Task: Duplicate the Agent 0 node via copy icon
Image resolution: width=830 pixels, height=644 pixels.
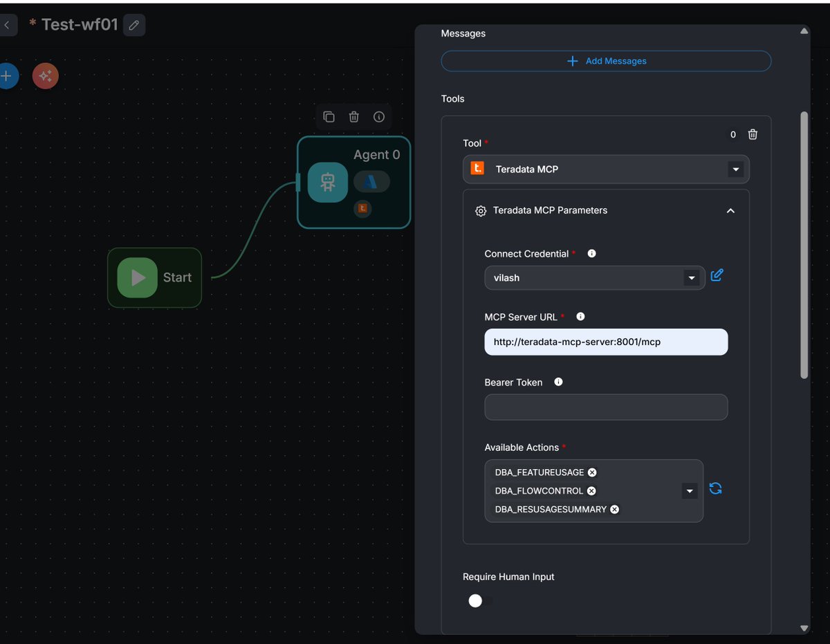Action: click(x=329, y=117)
